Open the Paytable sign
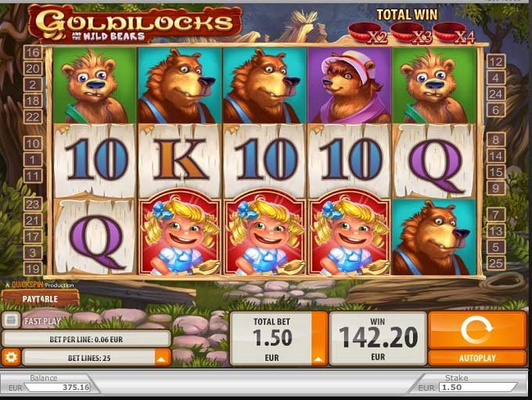 [x=40, y=299]
